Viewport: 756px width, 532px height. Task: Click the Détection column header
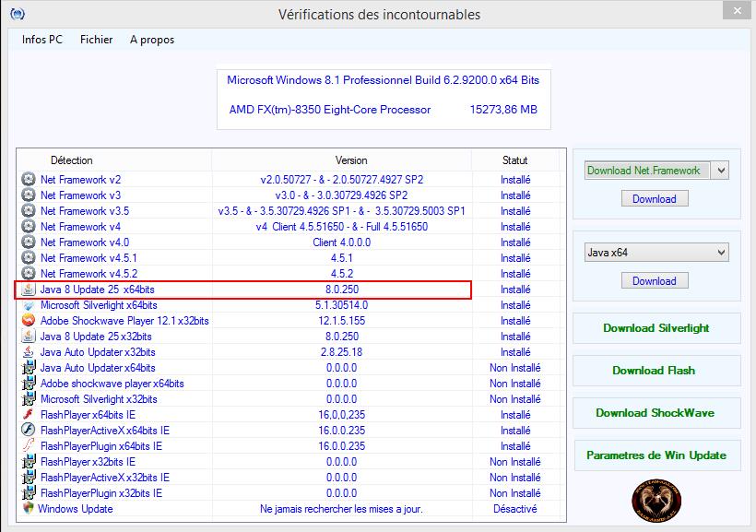tap(71, 160)
